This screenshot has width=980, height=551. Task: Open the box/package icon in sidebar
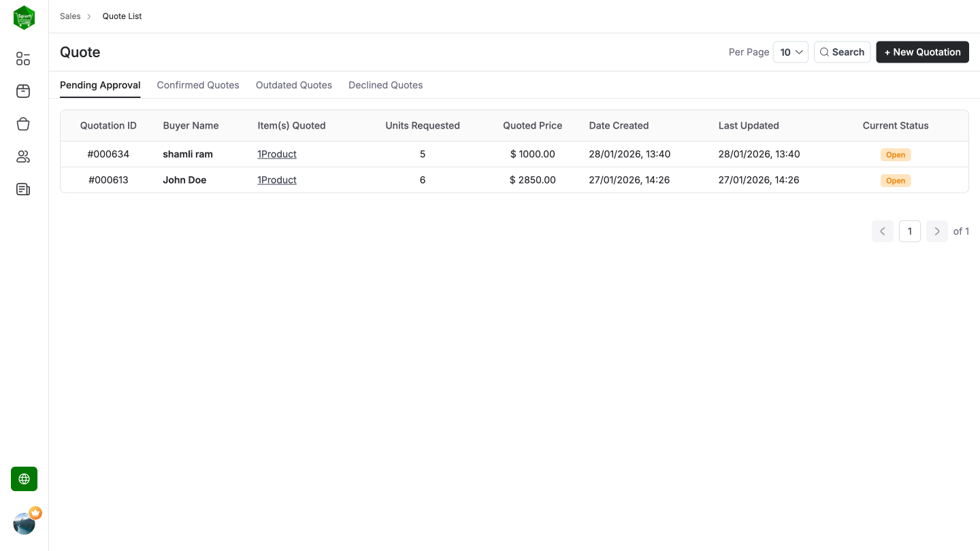(x=23, y=91)
